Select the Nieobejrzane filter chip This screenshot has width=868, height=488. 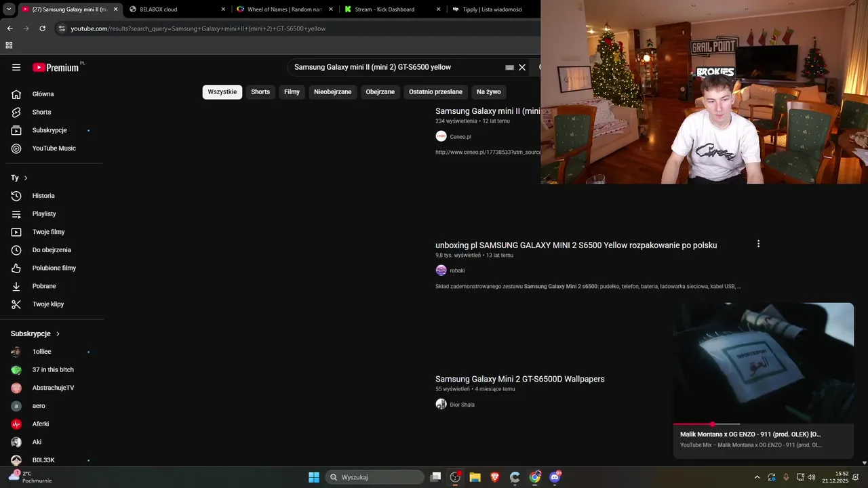coord(333,92)
